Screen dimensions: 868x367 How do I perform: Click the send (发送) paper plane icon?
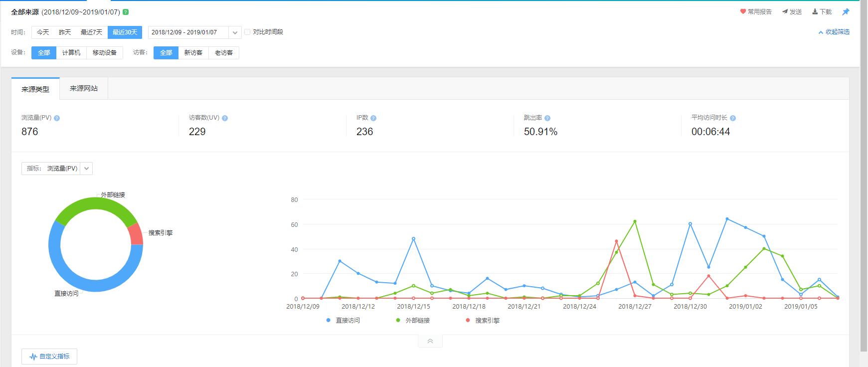click(x=785, y=11)
